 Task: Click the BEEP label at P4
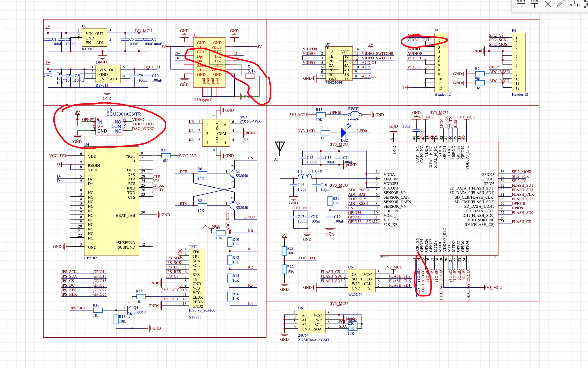pyautogui.click(x=494, y=67)
